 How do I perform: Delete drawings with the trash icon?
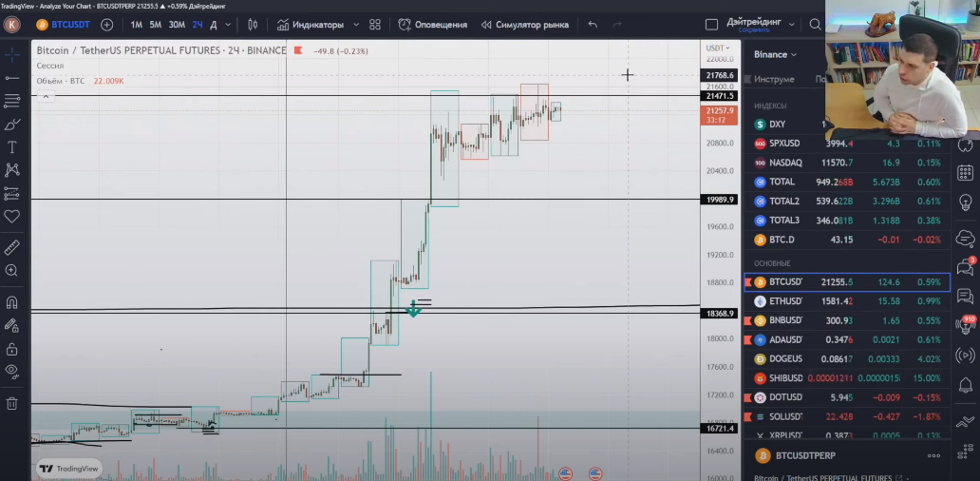12,403
